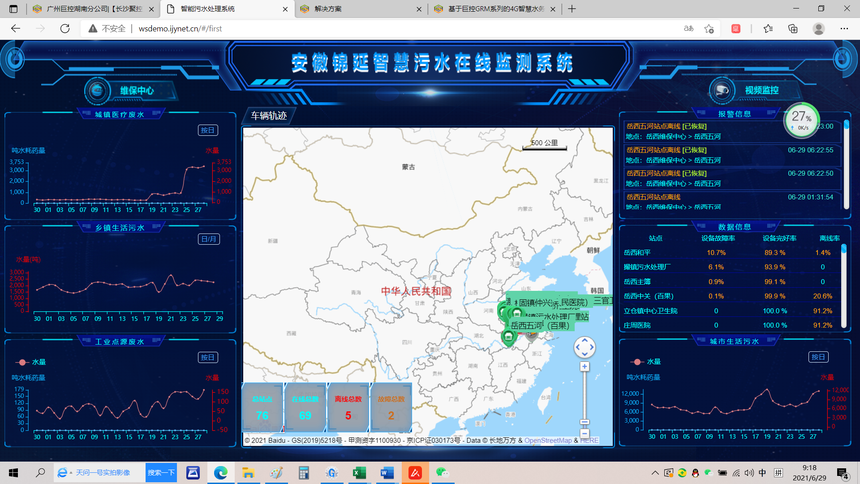The height and width of the screenshot is (484, 860).
Task: Add this page to favorites star icon
Action: pos(709,29)
